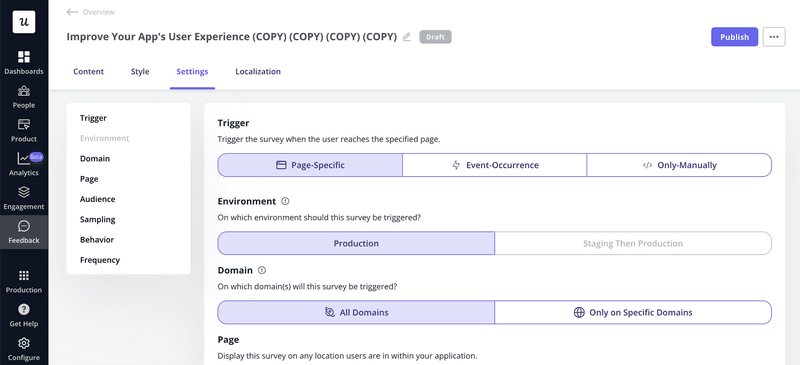The height and width of the screenshot is (365, 800).
Task: Open the Configure gear icon
Action: 24,343
